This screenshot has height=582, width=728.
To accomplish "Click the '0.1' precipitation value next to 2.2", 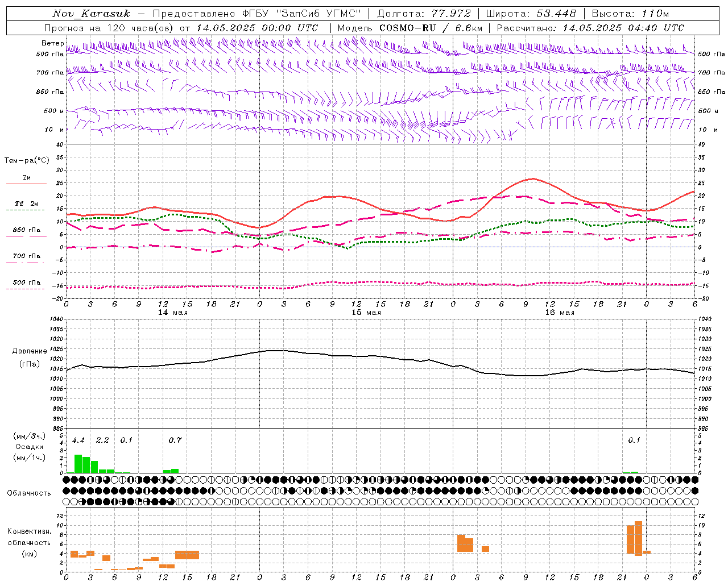I will click(x=126, y=440).
